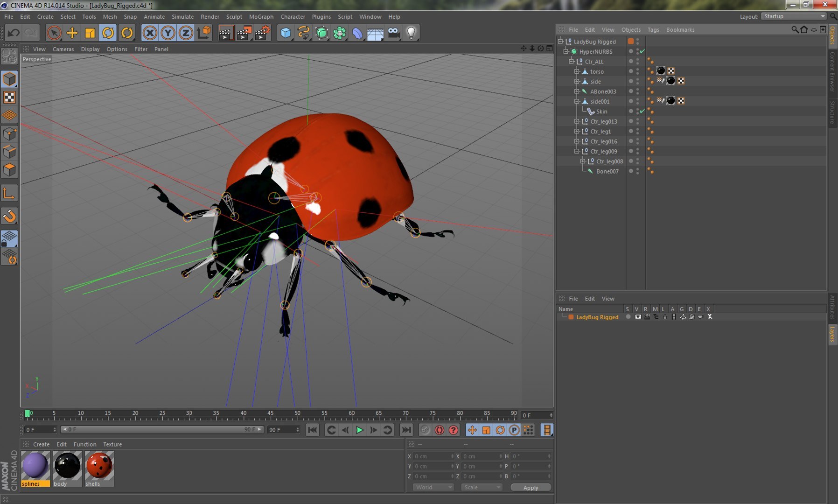Toggle Autokeying button
Viewport: 838px width, 504px height.
pos(439,430)
